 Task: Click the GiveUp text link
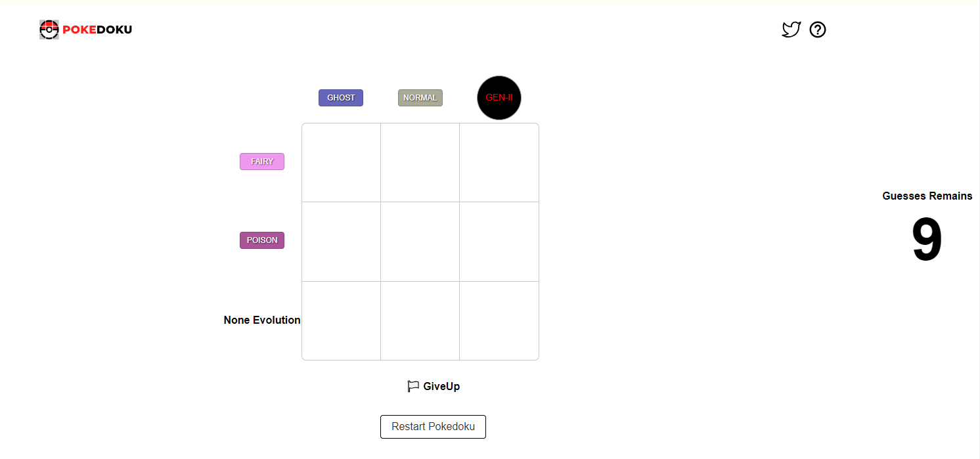(441, 386)
